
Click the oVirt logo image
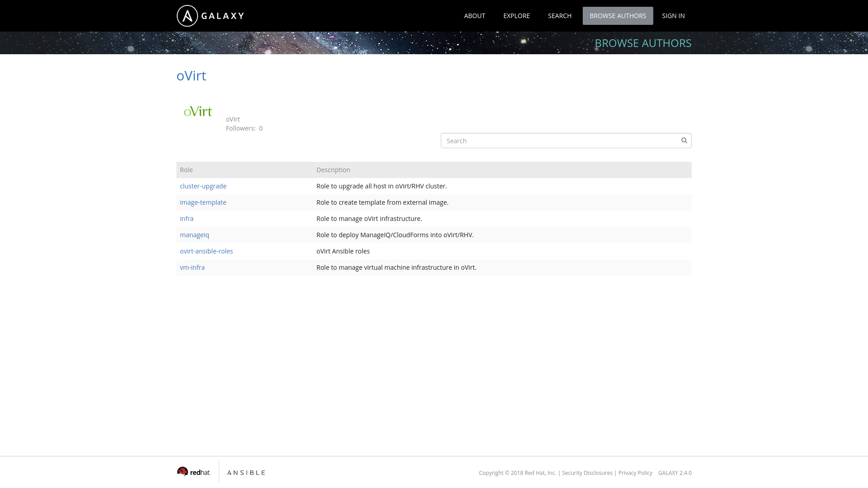(x=198, y=111)
